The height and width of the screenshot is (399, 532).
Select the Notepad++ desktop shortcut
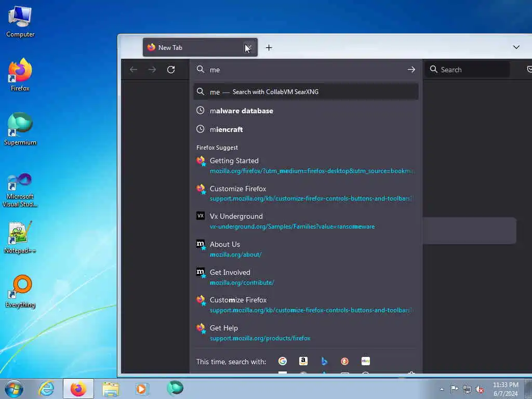(20, 237)
